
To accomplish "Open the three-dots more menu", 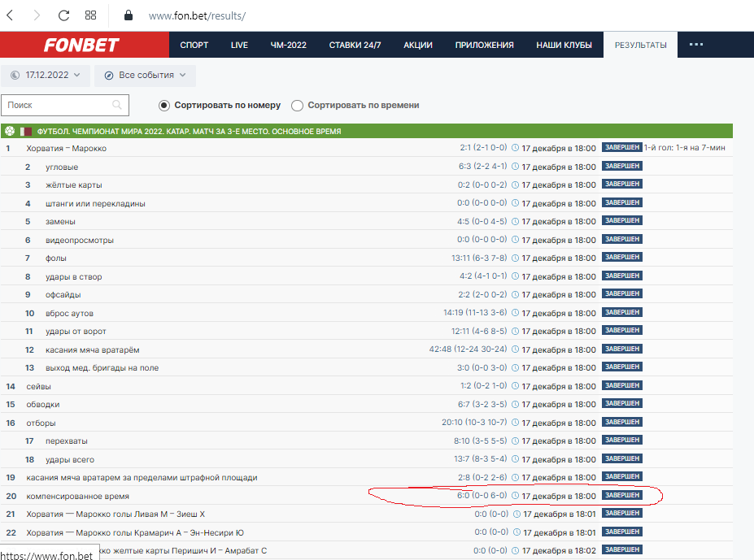I will tap(696, 45).
